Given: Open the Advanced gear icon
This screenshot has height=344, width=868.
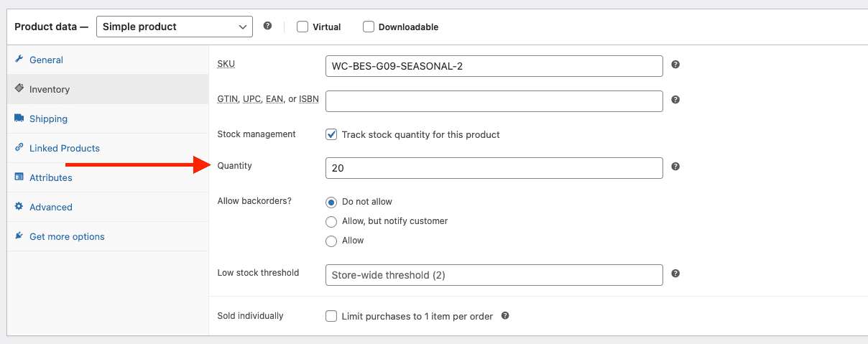Looking at the screenshot, I should (x=19, y=207).
